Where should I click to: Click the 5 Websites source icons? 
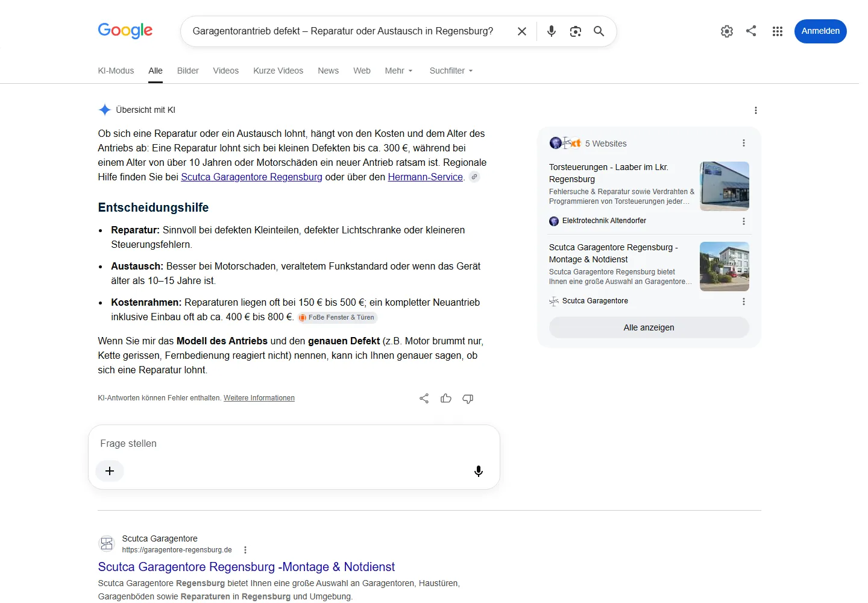point(565,143)
